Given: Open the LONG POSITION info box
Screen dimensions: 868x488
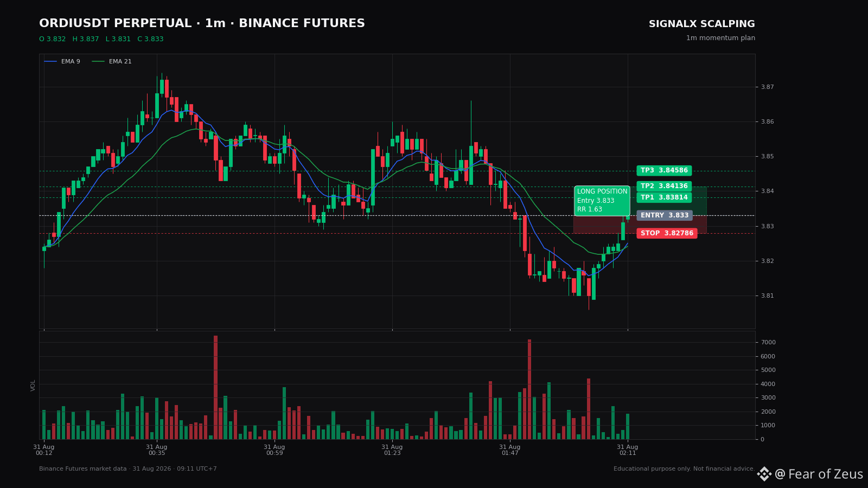Looking at the screenshot, I should pyautogui.click(x=602, y=201).
